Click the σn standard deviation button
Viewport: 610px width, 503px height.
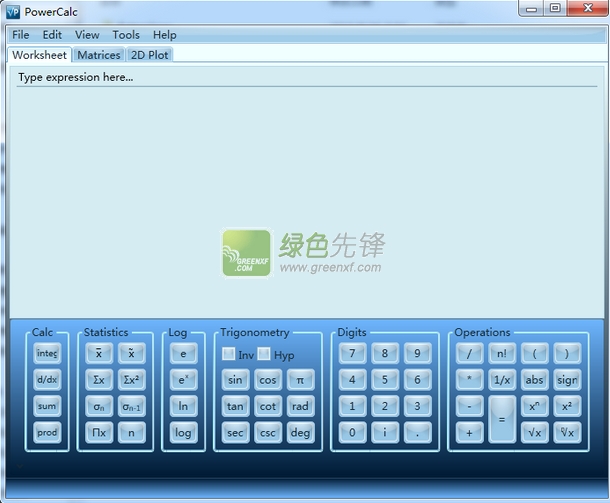[x=99, y=406]
